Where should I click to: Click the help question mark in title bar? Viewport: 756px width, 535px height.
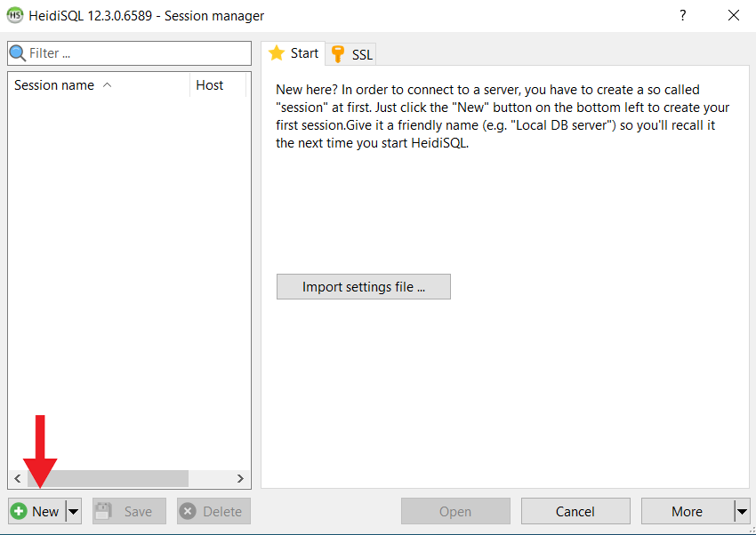click(x=683, y=15)
